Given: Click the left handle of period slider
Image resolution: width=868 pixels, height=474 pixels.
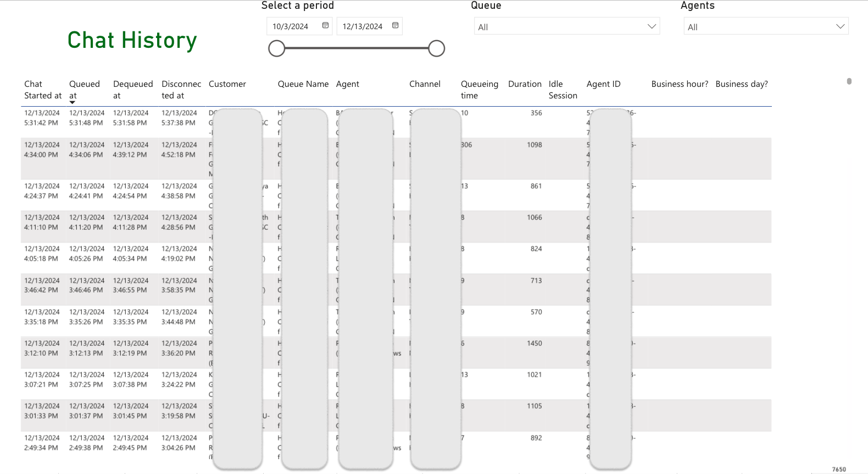Looking at the screenshot, I should click(277, 48).
